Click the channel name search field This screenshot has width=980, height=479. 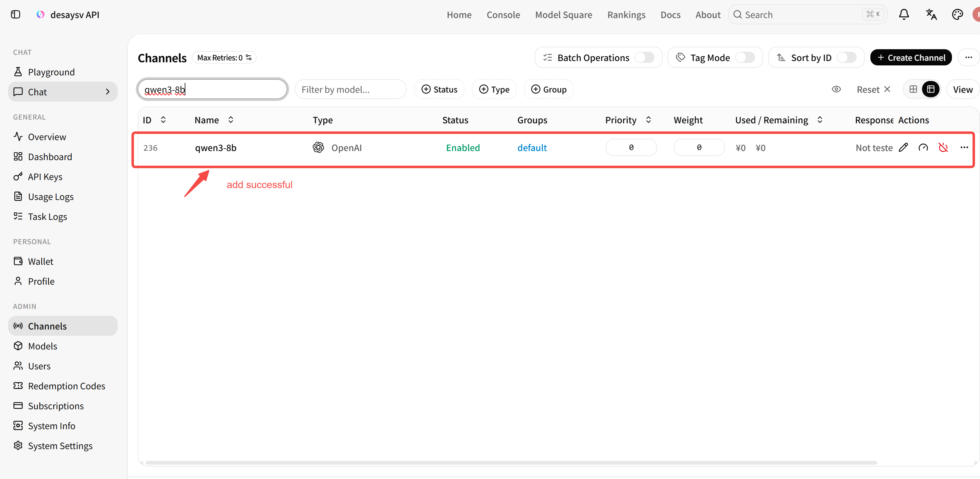click(212, 89)
